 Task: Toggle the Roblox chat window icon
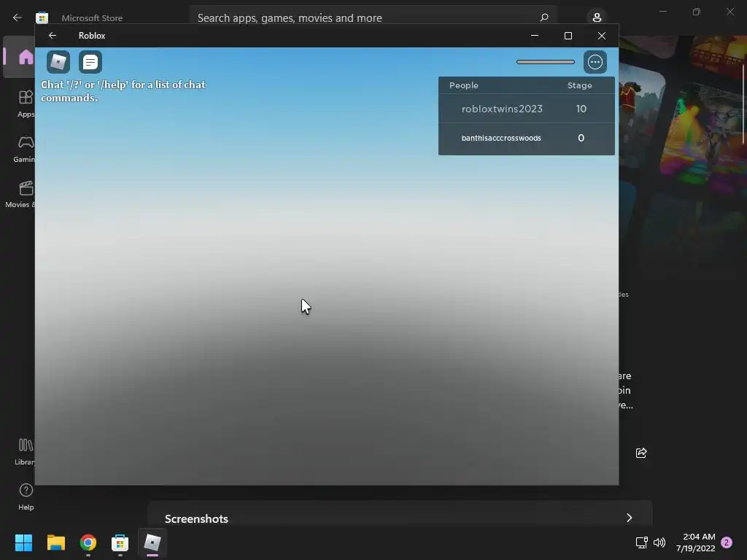point(90,62)
